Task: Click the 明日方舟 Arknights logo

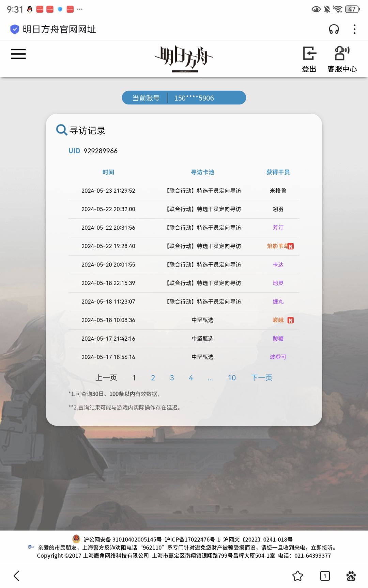Action: point(184,59)
